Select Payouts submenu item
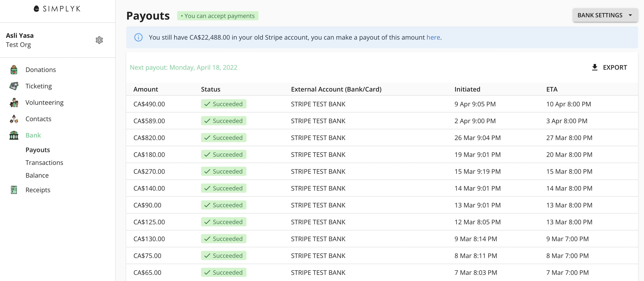Image resolution: width=644 pixels, height=281 pixels. click(x=38, y=150)
